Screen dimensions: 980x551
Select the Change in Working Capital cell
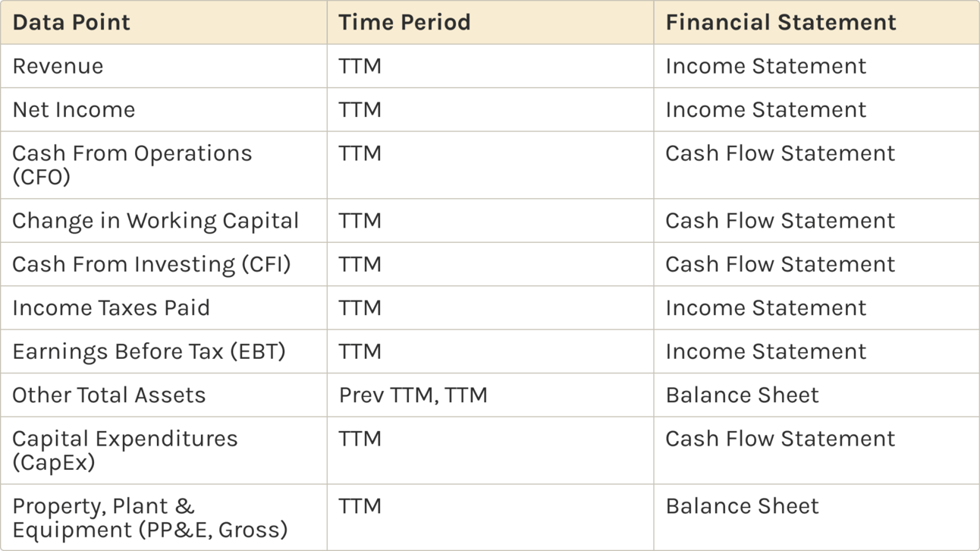coord(164,221)
